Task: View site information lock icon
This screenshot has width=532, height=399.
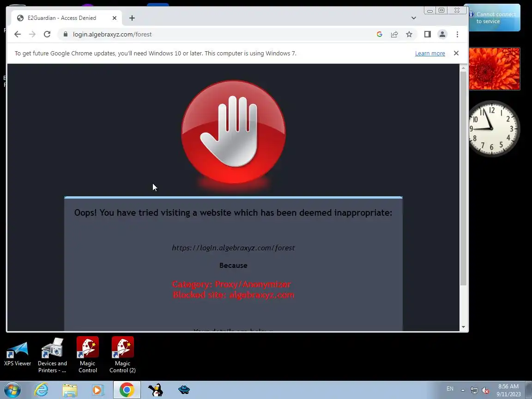Action: [x=66, y=34]
